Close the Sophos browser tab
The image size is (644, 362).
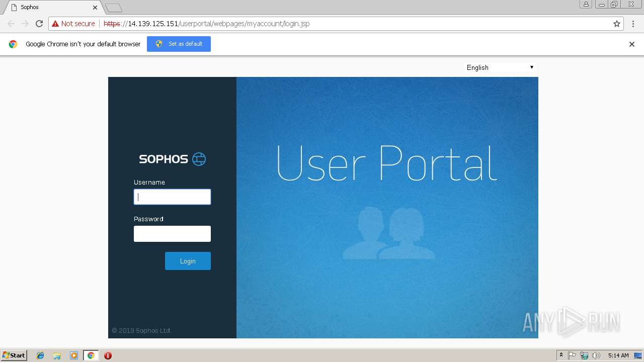[x=95, y=8]
